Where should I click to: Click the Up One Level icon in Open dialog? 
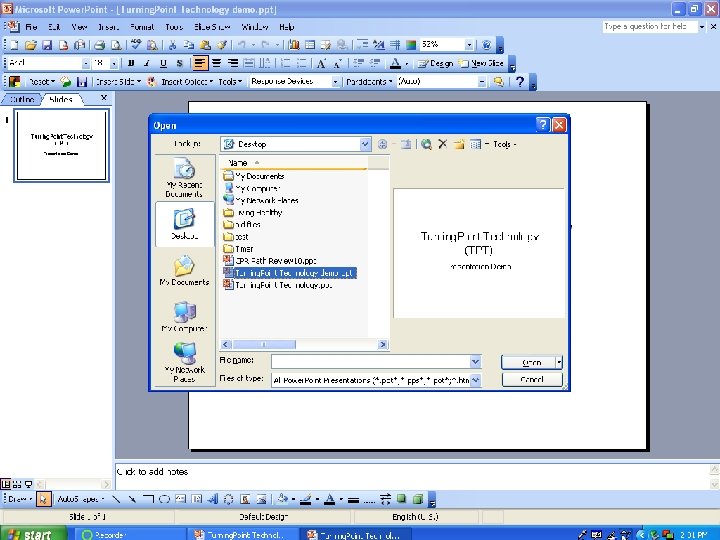(x=406, y=144)
